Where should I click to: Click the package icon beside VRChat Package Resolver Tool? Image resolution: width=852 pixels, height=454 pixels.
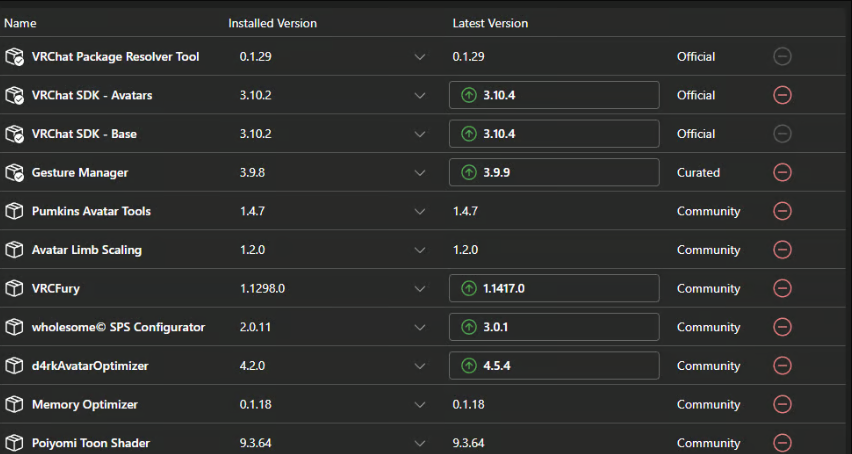(14, 56)
